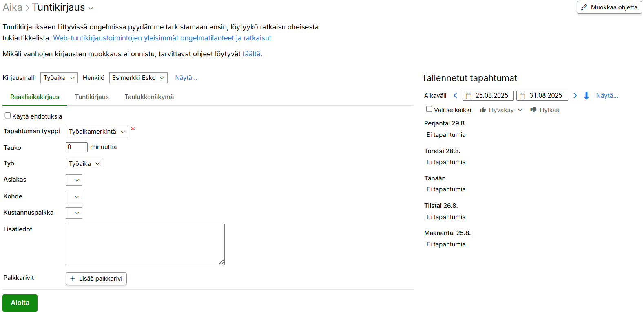Click the thumbs-down Hylkää icon
The image size is (644, 312).
point(533,110)
